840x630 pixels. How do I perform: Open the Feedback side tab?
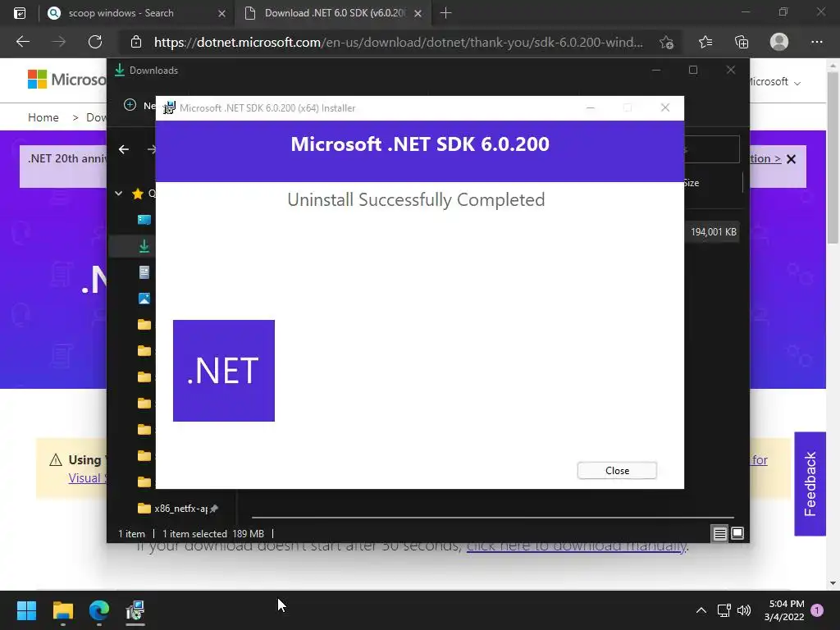click(x=810, y=484)
